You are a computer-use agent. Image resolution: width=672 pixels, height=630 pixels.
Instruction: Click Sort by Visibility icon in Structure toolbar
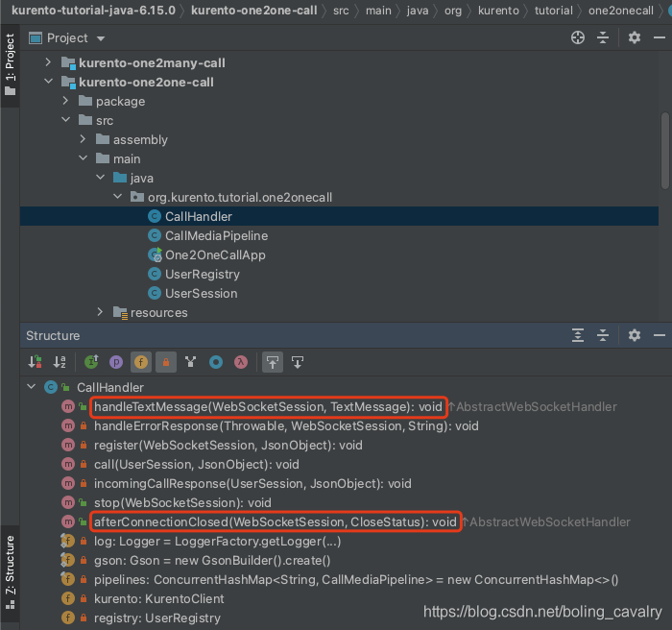point(36,362)
